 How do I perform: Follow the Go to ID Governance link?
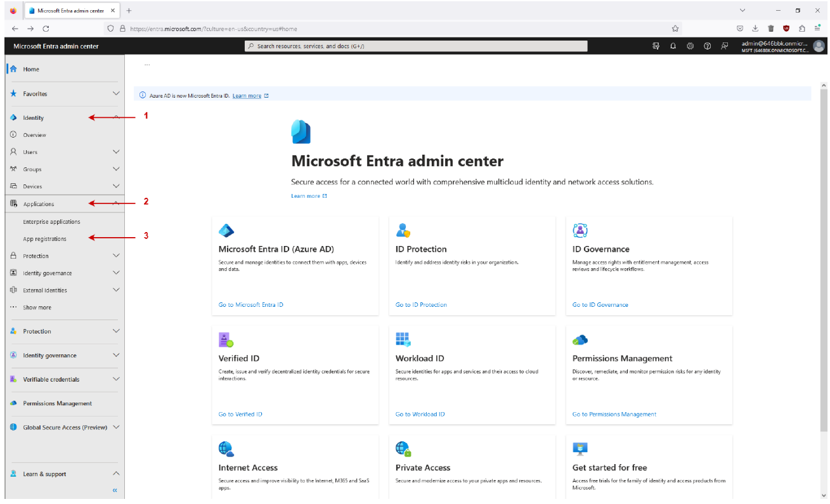coord(600,305)
